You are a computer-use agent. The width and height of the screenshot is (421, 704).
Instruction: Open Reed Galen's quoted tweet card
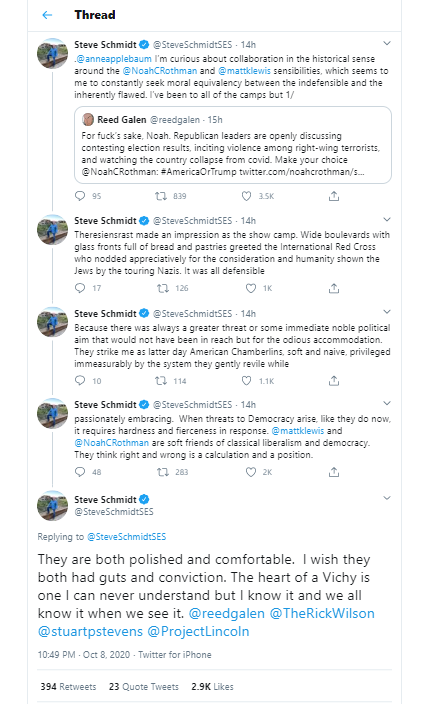tap(233, 145)
